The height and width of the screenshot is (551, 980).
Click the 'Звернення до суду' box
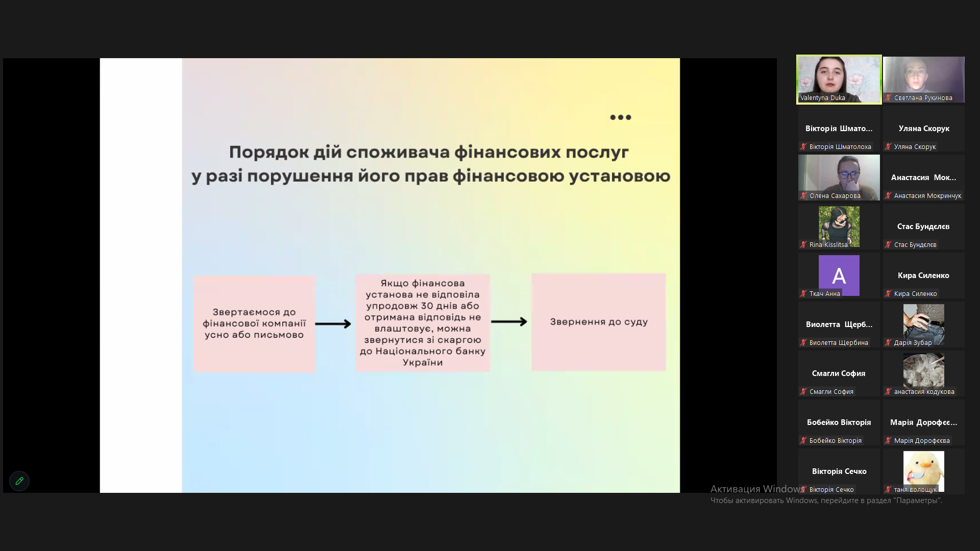click(x=599, y=322)
